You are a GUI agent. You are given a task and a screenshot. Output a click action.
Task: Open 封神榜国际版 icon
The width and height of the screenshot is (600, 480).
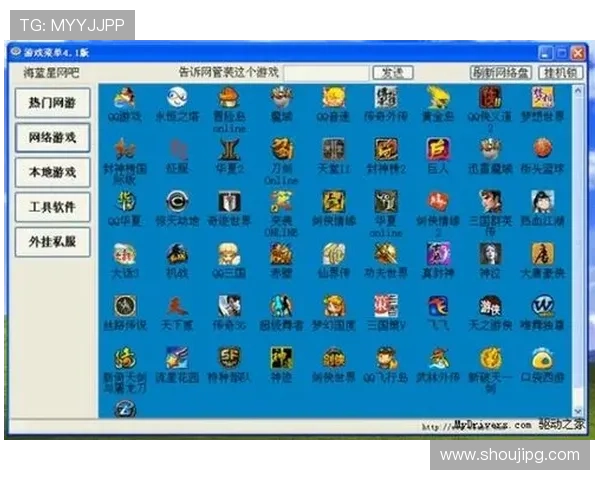tap(125, 149)
